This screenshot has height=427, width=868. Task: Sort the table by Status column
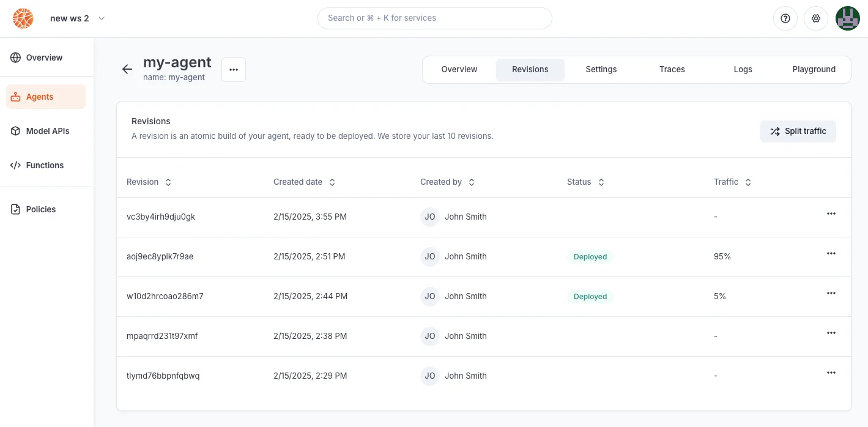pyautogui.click(x=585, y=182)
